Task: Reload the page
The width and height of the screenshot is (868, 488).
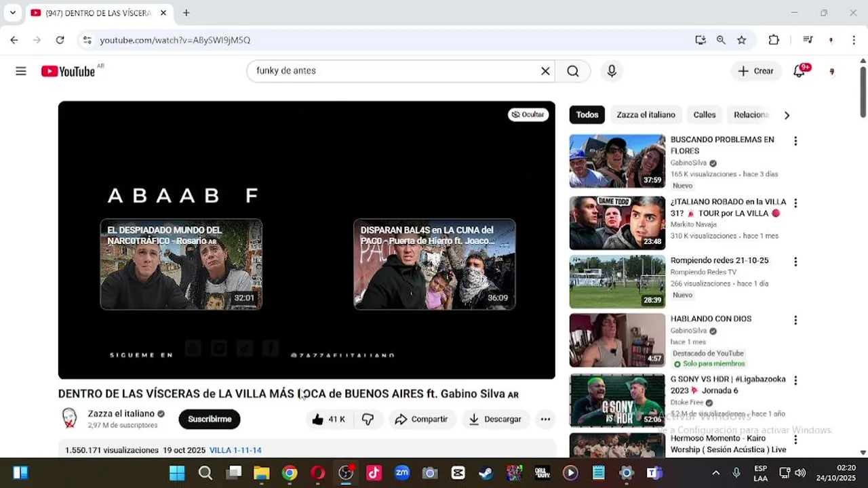Action: [x=60, y=40]
